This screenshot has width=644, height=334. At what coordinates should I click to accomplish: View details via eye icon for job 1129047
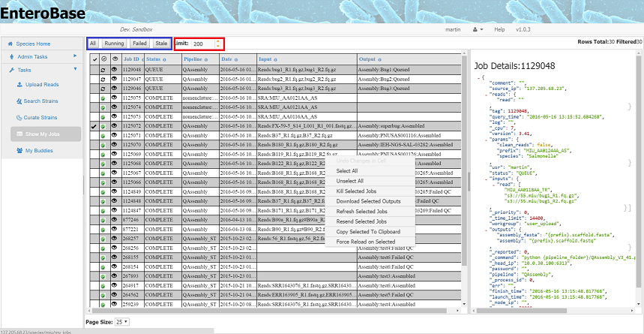115,79
